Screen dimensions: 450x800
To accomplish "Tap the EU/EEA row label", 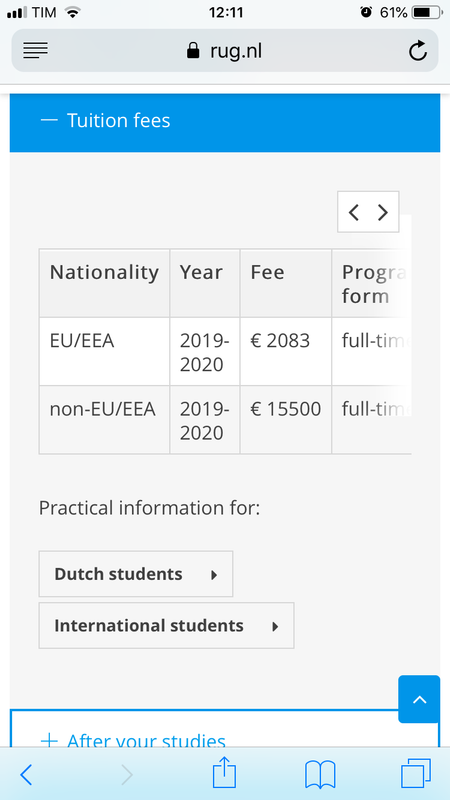I will pos(82,341).
